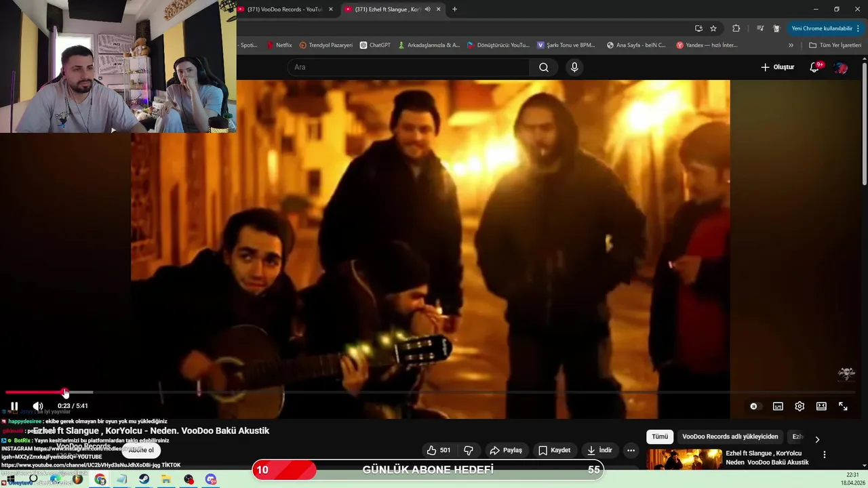Close the Ezhel ft Slangue tab
868x488 pixels.
[x=439, y=9]
